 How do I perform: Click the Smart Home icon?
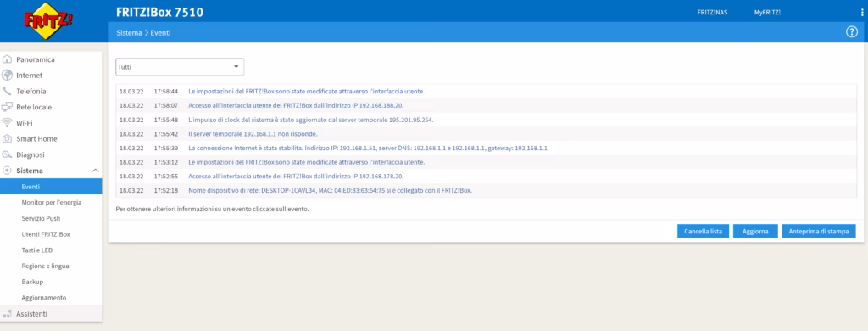7,138
